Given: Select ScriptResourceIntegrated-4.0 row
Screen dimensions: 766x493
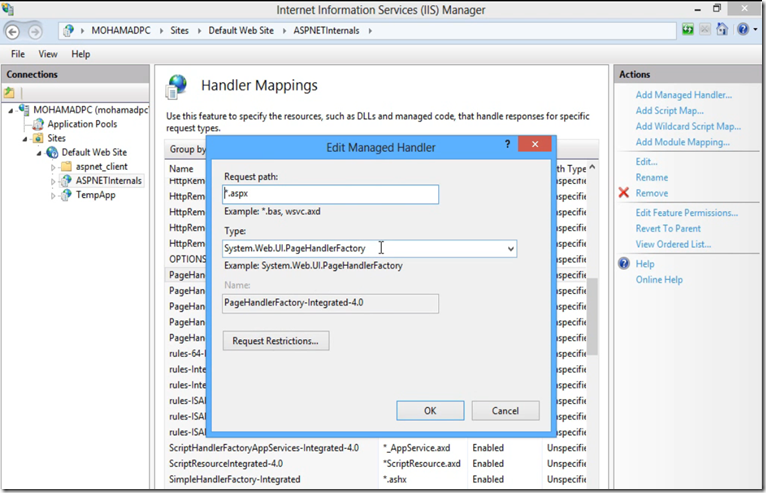Looking at the screenshot, I should click(x=377, y=463).
